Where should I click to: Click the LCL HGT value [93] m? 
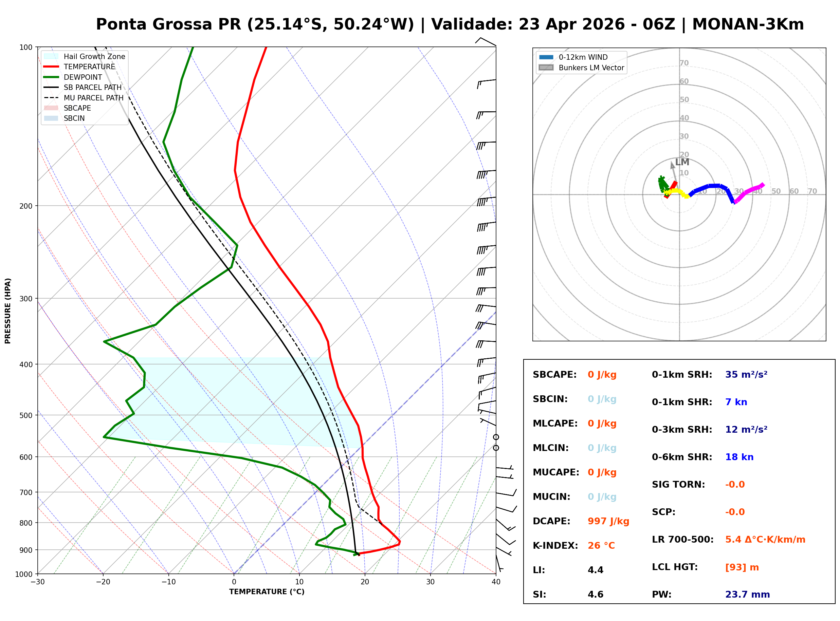click(x=742, y=567)
